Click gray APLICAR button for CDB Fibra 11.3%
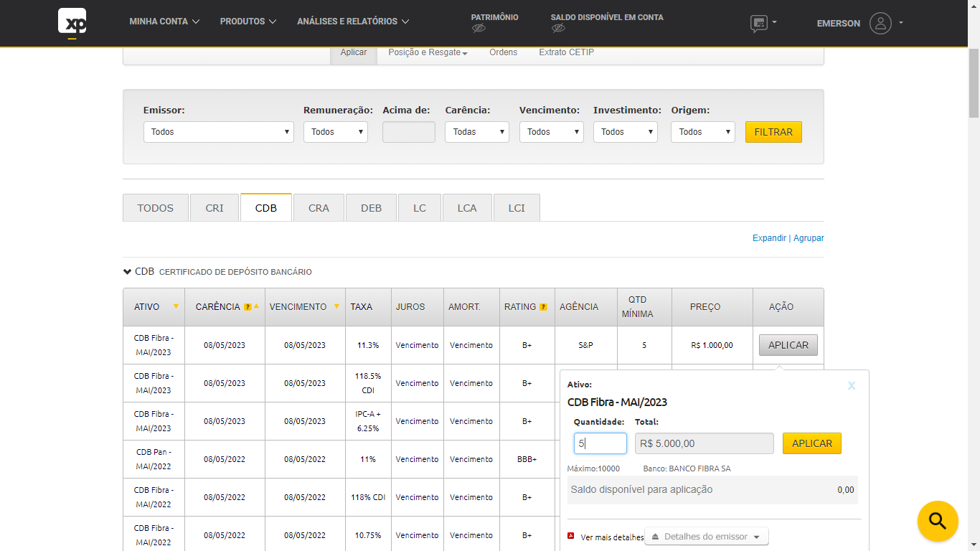 pos(788,345)
